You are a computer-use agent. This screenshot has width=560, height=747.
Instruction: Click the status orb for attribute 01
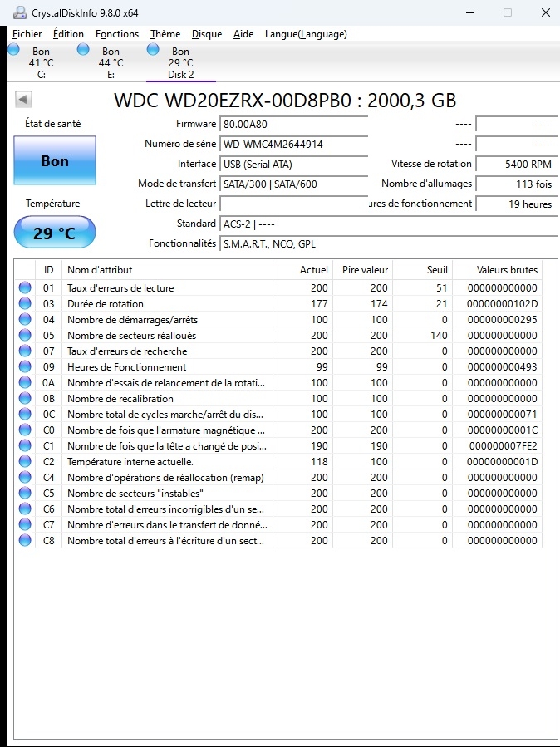click(x=25, y=287)
